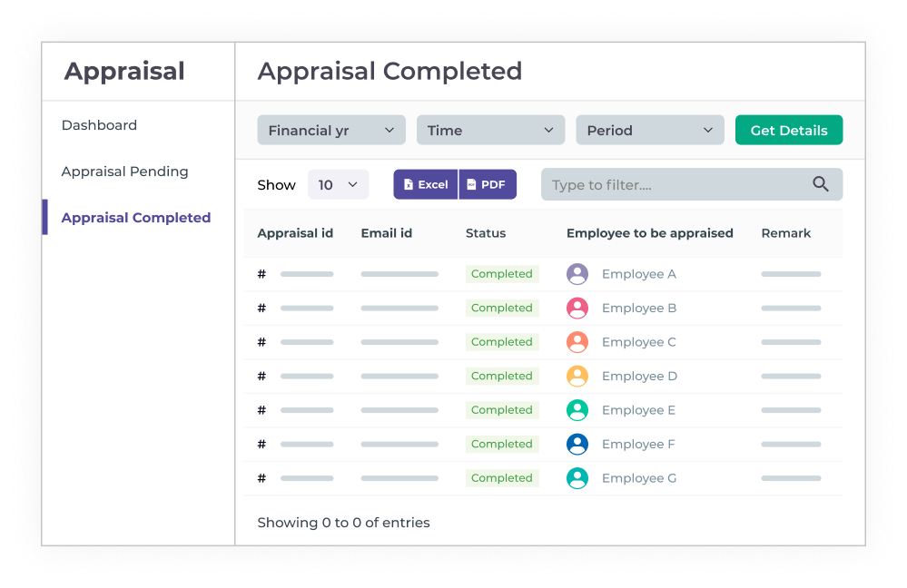The width and height of the screenshot is (907, 588).
Task: Go to Dashboard in sidebar
Action: tap(99, 125)
